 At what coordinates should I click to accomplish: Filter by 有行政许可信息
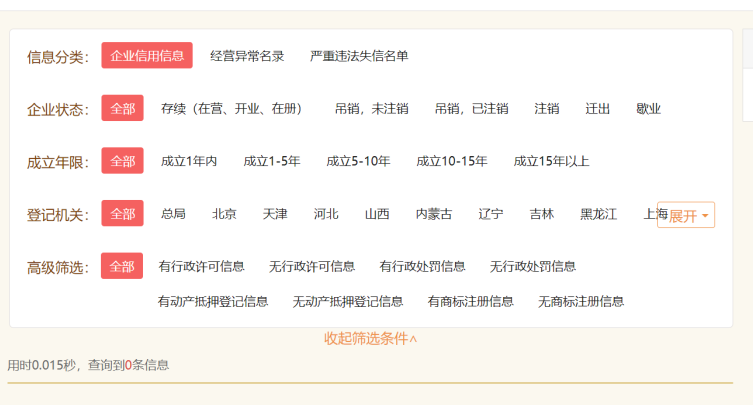(x=202, y=266)
